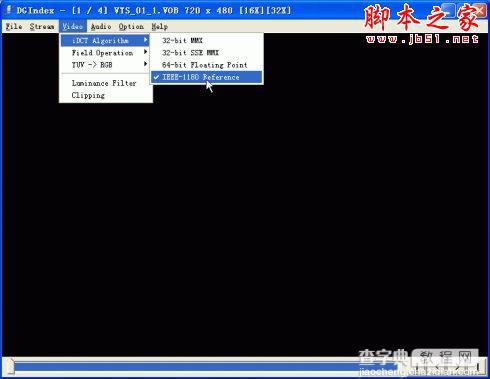Open the Audio menu

(x=101, y=26)
